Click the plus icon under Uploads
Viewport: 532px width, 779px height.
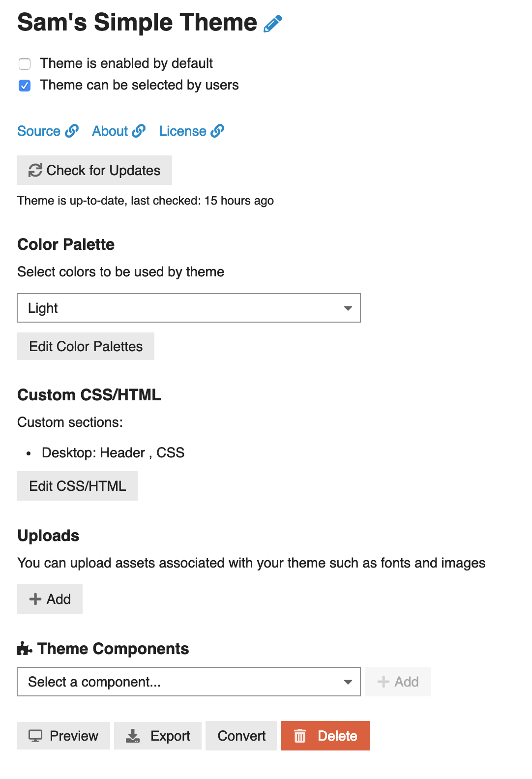[35, 599]
